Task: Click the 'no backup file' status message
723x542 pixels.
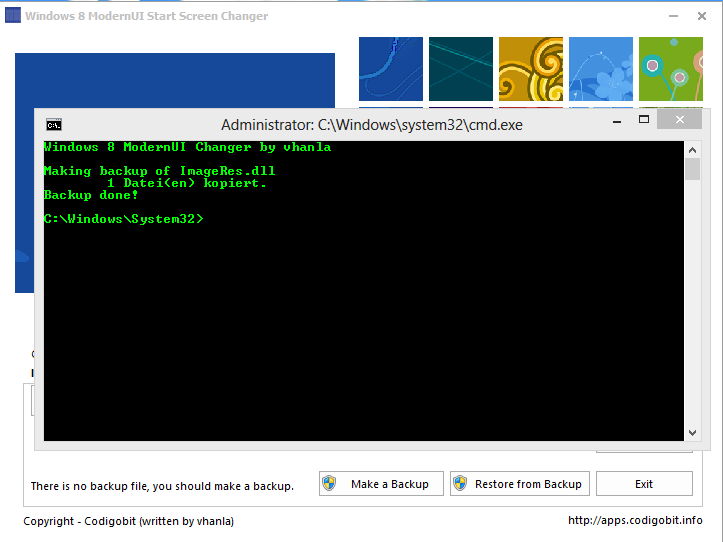Action: pyautogui.click(x=162, y=486)
